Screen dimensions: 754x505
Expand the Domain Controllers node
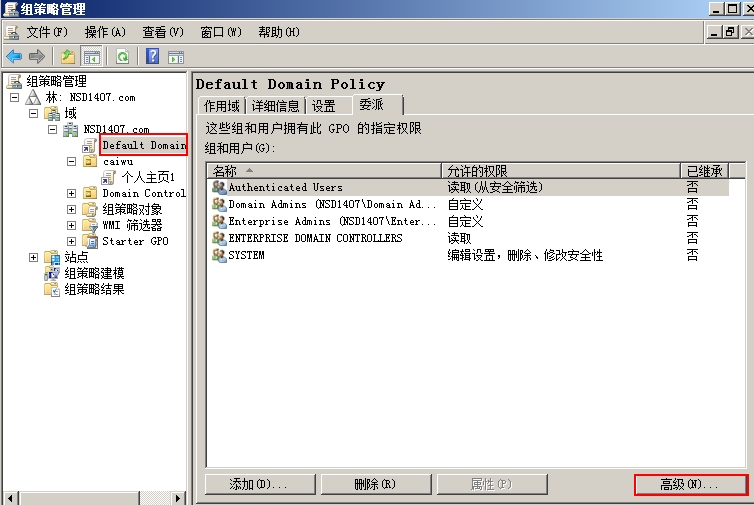click(x=71, y=193)
